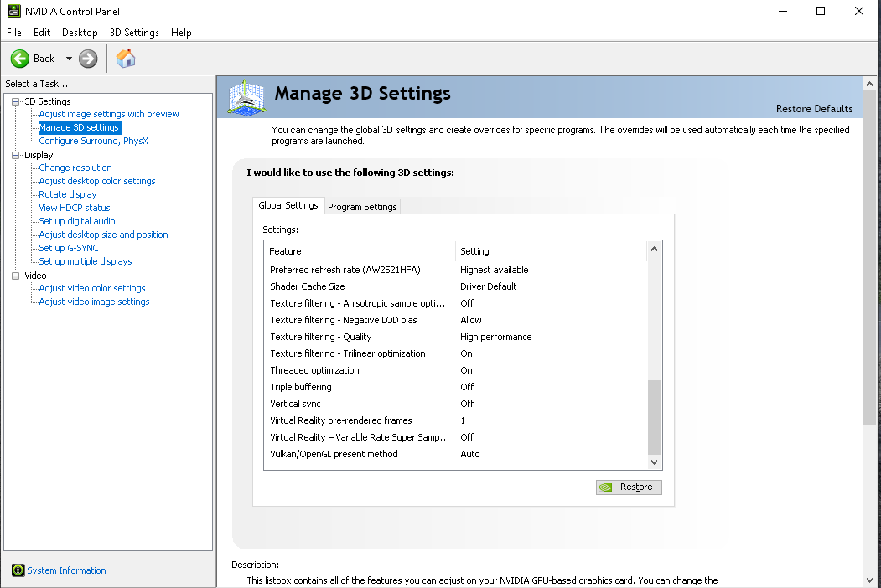Open Set up digital audio

77,221
